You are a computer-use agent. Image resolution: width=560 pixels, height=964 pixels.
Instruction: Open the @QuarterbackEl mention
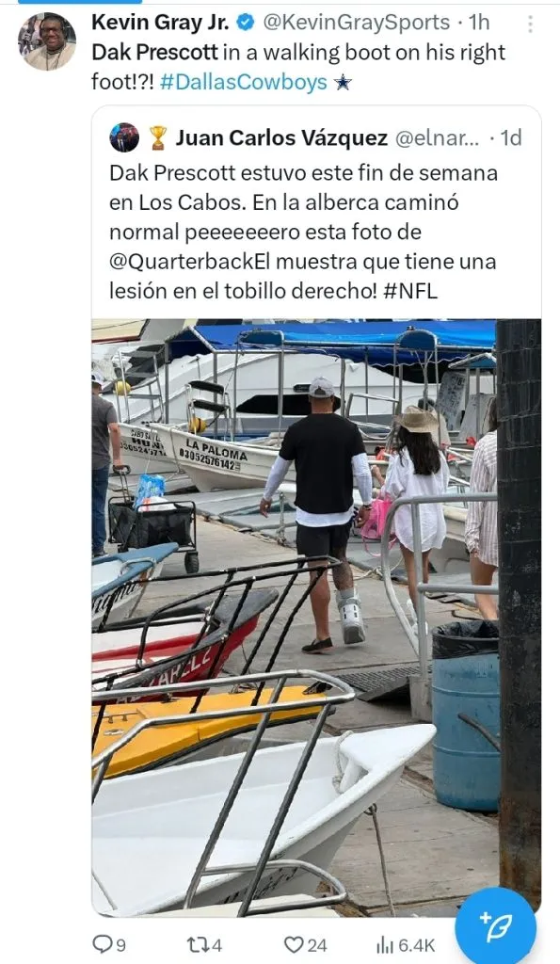[x=189, y=262]
